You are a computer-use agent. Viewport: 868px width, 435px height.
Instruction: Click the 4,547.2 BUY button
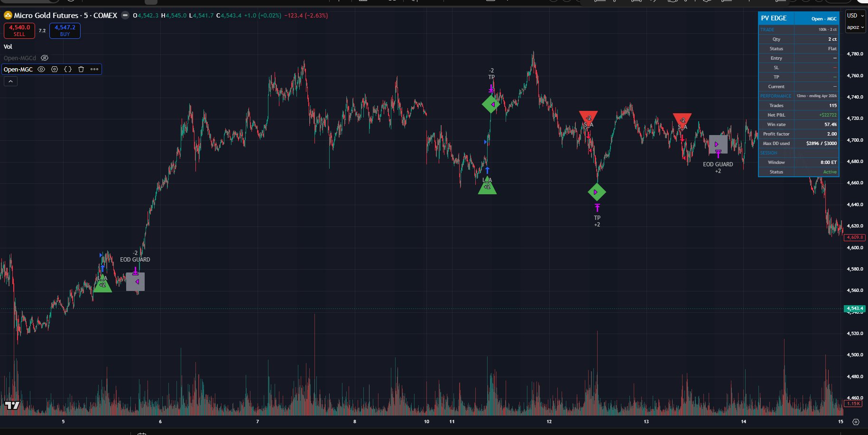pos(65,31)
